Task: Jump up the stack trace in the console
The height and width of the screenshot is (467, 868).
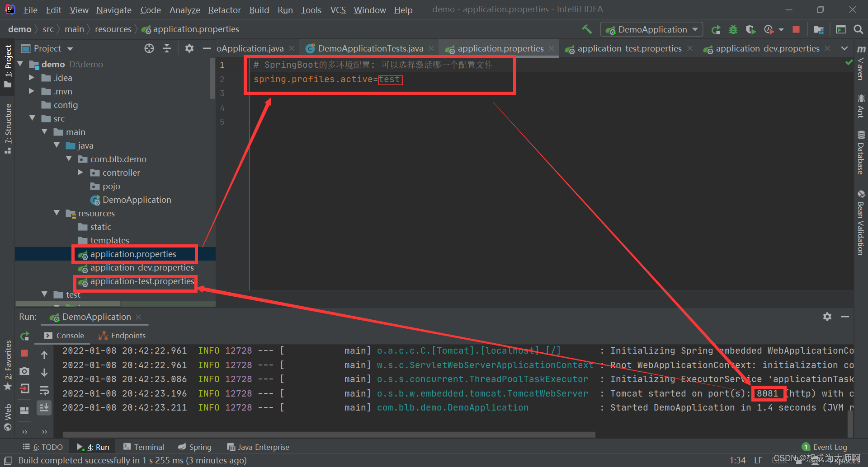Action: [44, 355]
